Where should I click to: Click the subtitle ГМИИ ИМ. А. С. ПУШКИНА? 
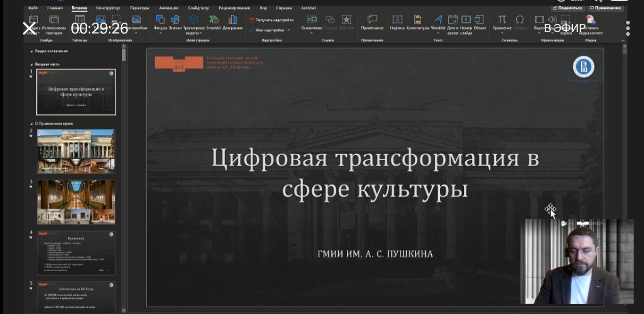click(x=375, y=254)
